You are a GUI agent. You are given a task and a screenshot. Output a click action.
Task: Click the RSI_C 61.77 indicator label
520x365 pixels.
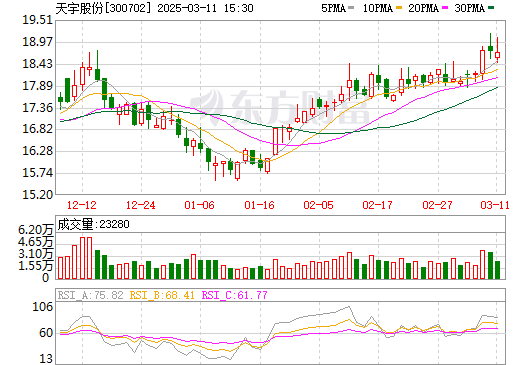(x=235, y=295)
